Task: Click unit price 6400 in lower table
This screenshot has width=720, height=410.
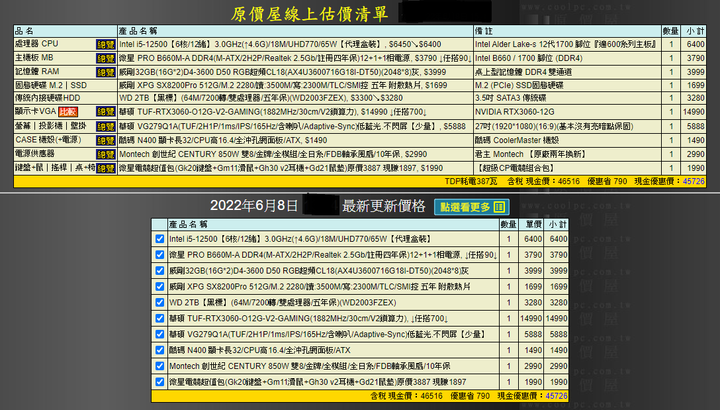Action: [x=533, y=239]
